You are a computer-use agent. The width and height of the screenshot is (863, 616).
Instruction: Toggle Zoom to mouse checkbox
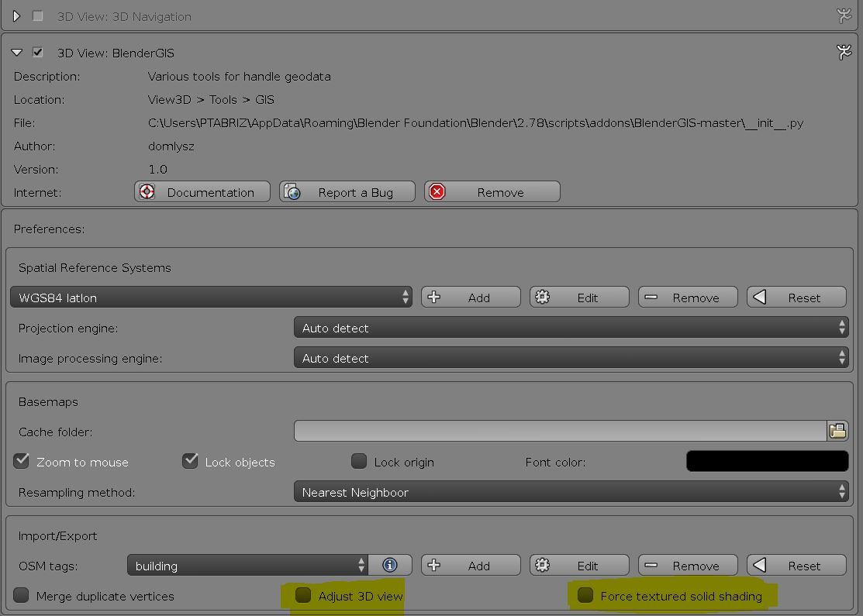(22, 461)
